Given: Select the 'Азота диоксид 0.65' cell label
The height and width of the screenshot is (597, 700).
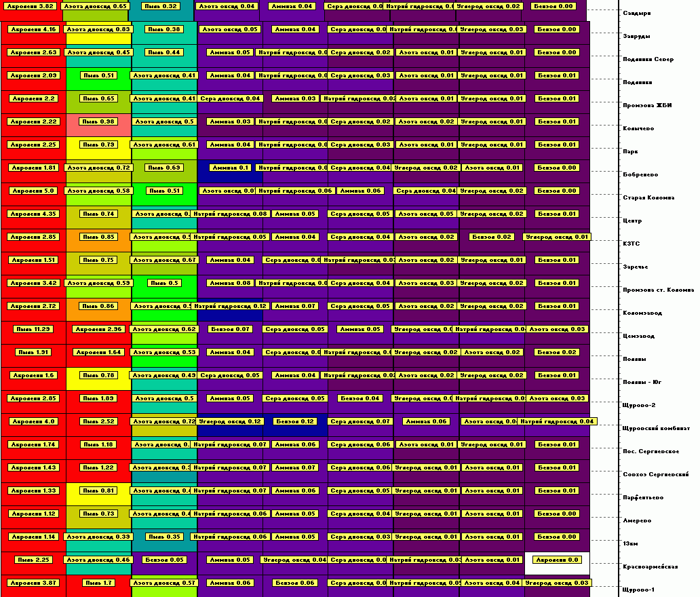Looking at the screenshot, I should tap(95, 6).
